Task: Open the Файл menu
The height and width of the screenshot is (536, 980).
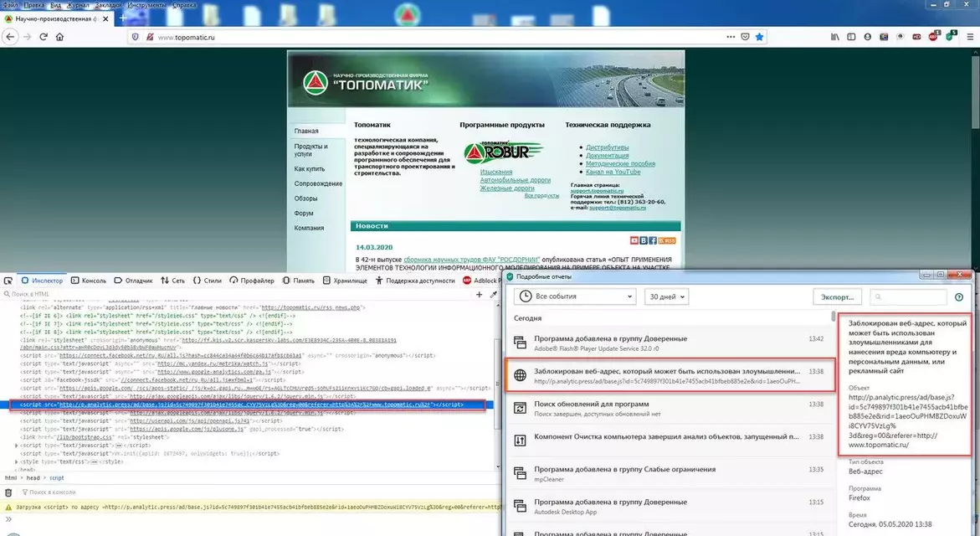Action: tap(10, 4)
